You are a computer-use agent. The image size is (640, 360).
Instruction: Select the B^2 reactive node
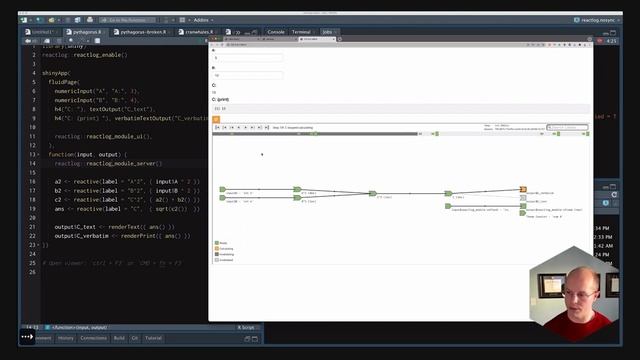tap(297, 198)
